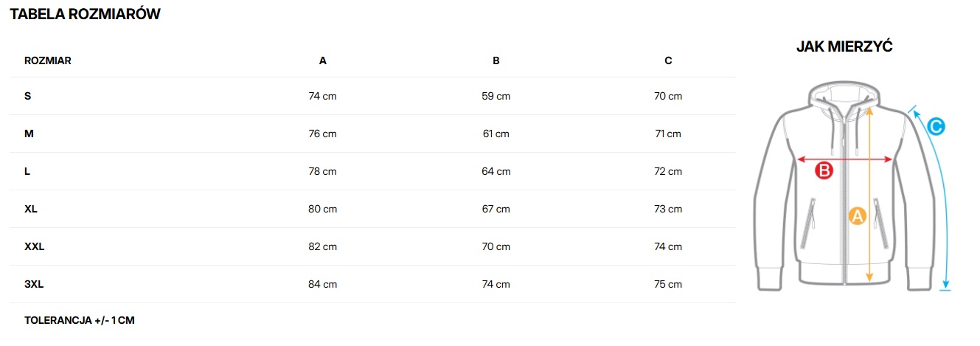Select the XXL size row label

tap(35, 246)
